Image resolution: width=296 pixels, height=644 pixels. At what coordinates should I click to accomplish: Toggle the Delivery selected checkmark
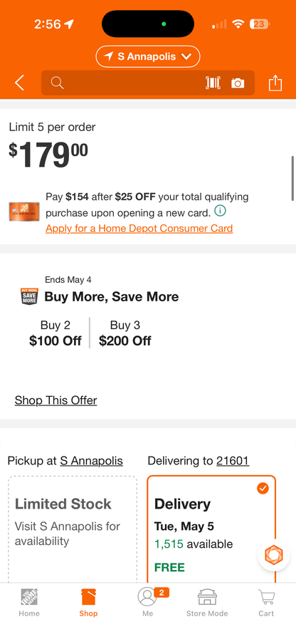pyautogui.click(x=263, y=488)
